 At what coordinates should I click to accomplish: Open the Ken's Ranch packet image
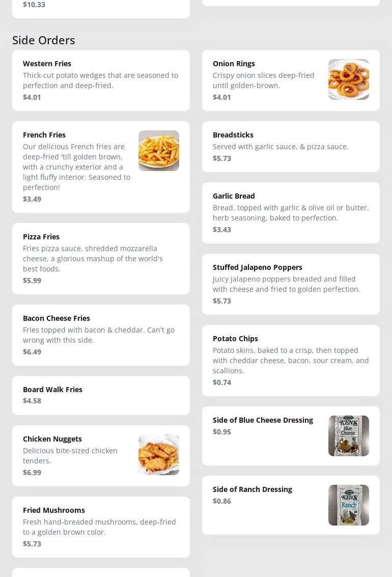(x=349, y=505)
